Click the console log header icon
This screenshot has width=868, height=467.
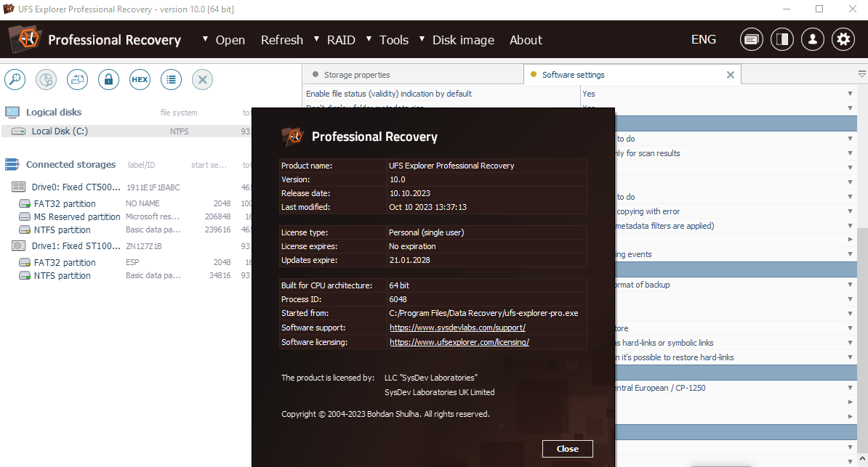click(x=751, y=39)
